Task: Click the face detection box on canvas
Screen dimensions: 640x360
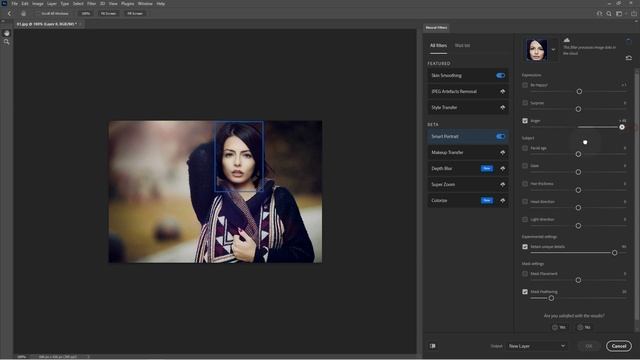Action: 239,156
